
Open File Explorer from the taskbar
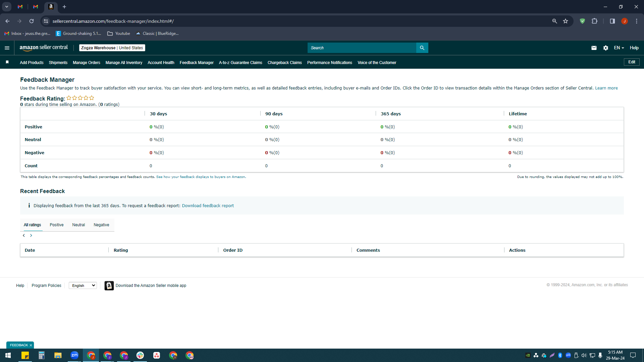click(x=58, y=355)
